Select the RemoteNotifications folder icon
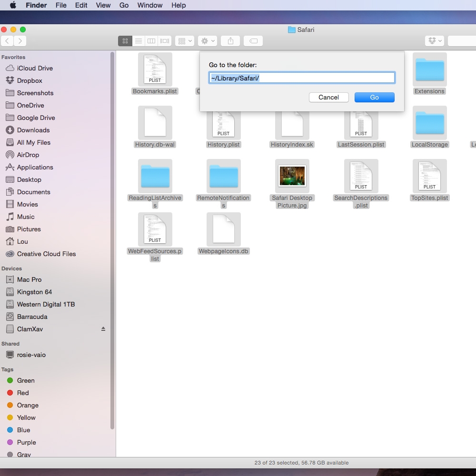Image resolution: width=476 pixels, height=476 pixels. click(x=224, y=176)
